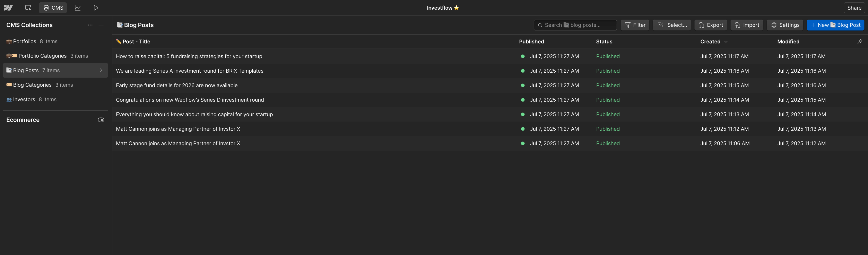868x255 pixels.
Task: Toggle the favorite star next to Investflow
Action: coord(457,7)
